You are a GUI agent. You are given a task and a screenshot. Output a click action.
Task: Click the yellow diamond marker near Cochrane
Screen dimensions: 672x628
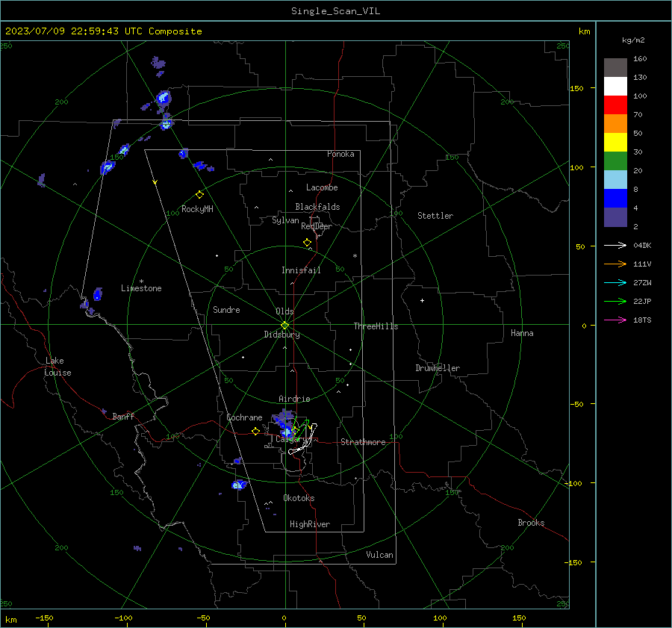(x=256, y=432)
